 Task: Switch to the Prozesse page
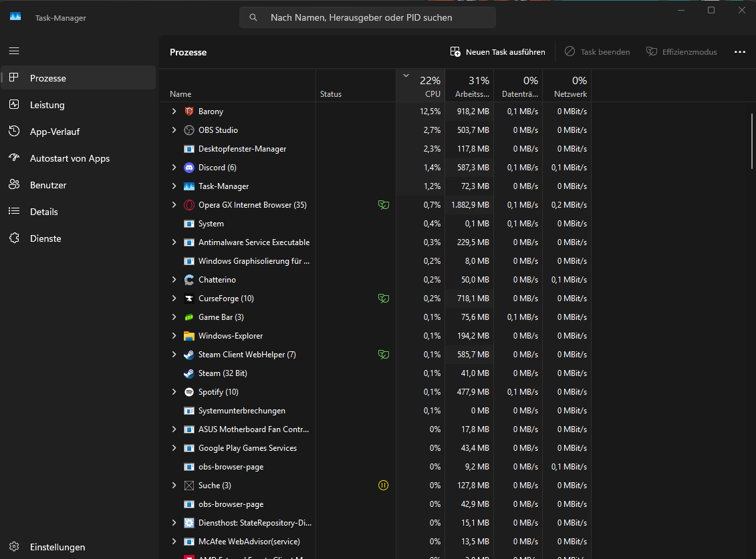pyautogui.click(x=79, y=78)
